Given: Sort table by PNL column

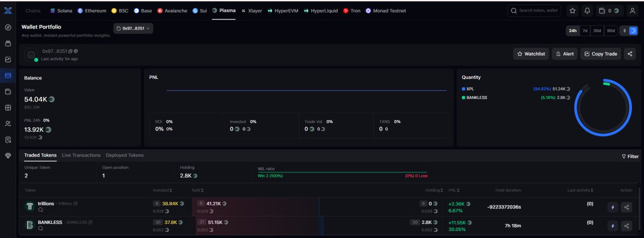Looking at the screenshot, I should tap(453, 190).
